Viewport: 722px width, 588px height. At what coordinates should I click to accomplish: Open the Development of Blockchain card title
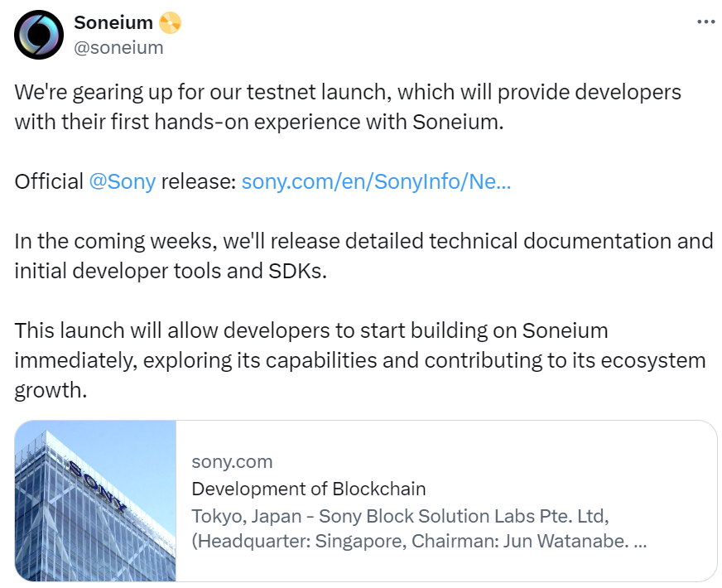pos(309,489)
